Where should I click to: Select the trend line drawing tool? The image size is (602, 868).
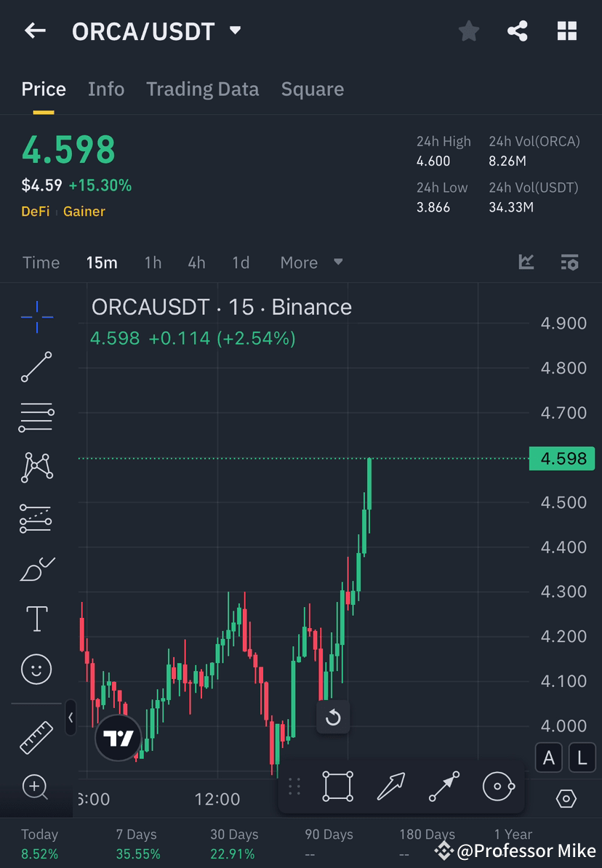(x=36, y=367)
